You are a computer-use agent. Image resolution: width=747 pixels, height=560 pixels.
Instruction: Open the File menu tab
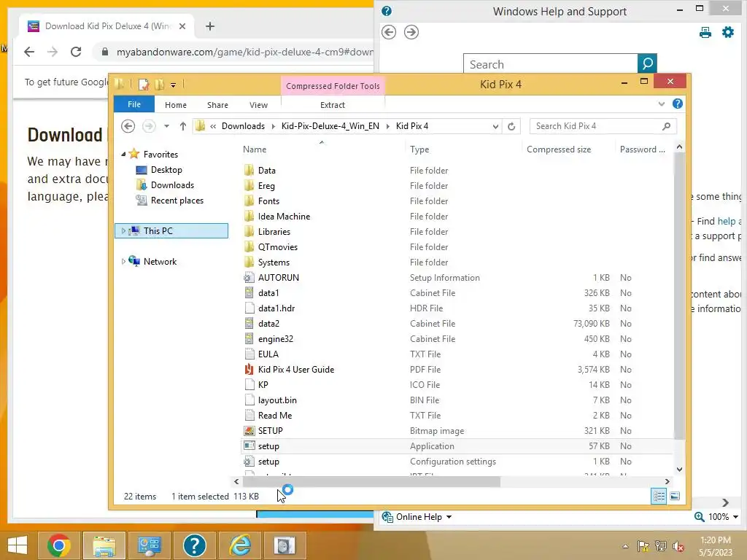[x=134, y=104]
